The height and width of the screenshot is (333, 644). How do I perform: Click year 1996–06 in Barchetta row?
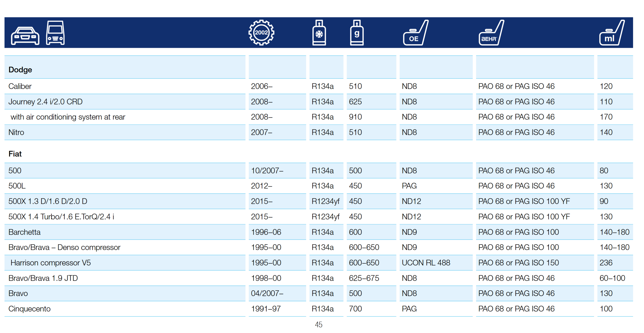(x=266, y=232)
